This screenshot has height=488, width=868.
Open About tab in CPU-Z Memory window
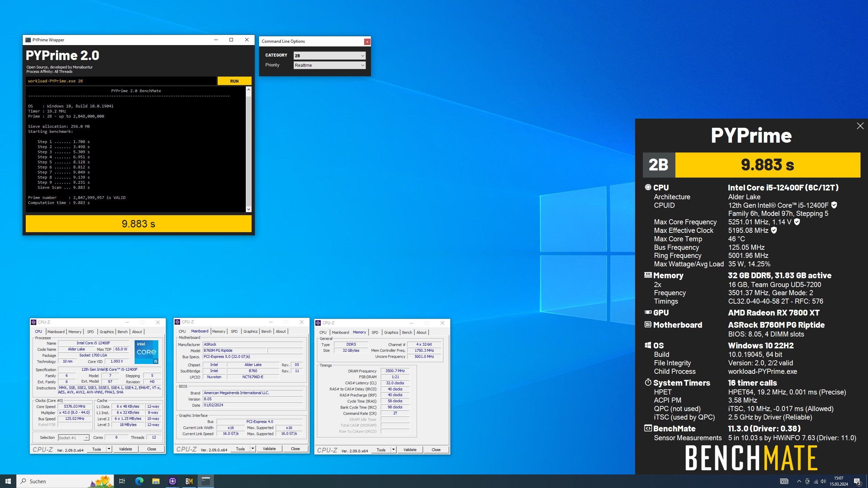click(421, 332)
